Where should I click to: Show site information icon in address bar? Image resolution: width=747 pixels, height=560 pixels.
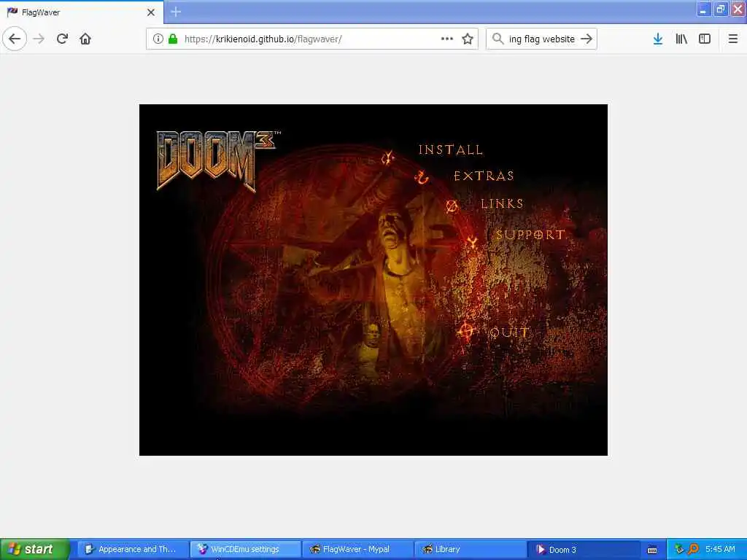click(158, 39)
